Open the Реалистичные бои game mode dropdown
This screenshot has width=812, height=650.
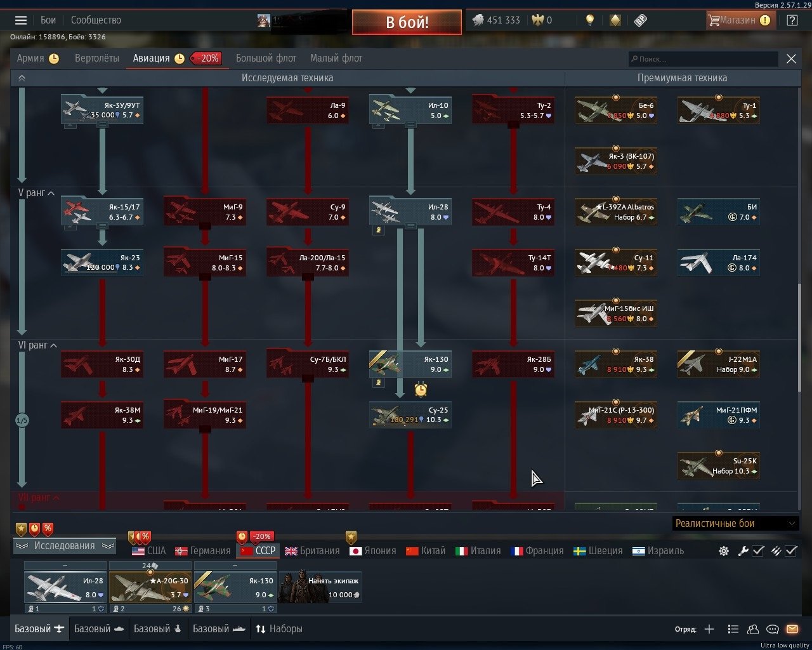(735, 524)
